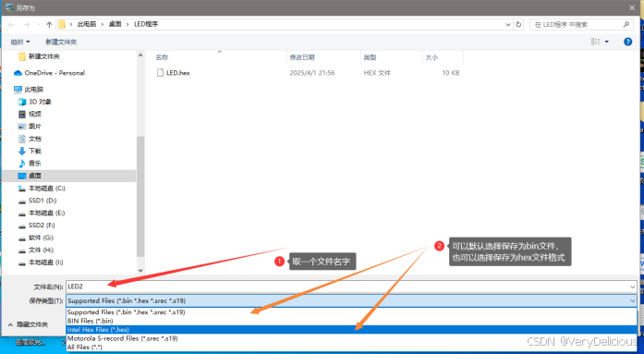644x354 pixels.
Task: Change the view layout icon
Action: pyautogui.click(x=596, y=42)
